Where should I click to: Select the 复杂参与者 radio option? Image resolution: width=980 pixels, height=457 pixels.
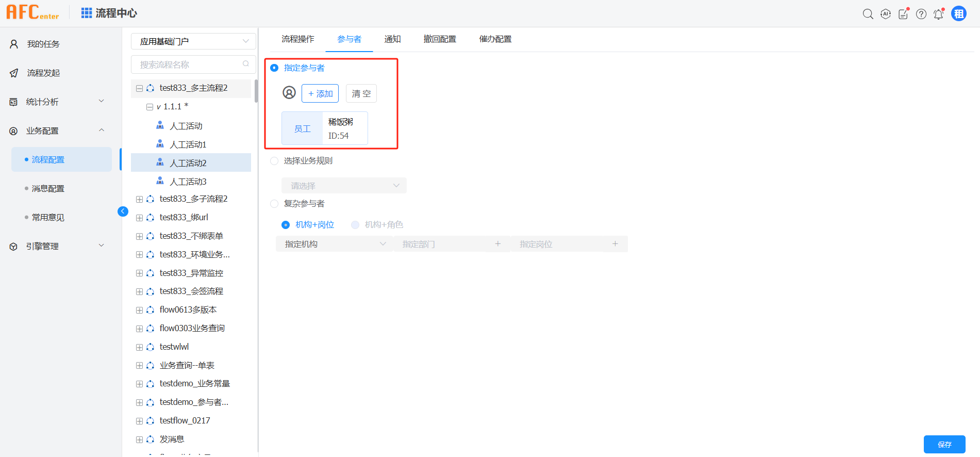tap(274, 204)
